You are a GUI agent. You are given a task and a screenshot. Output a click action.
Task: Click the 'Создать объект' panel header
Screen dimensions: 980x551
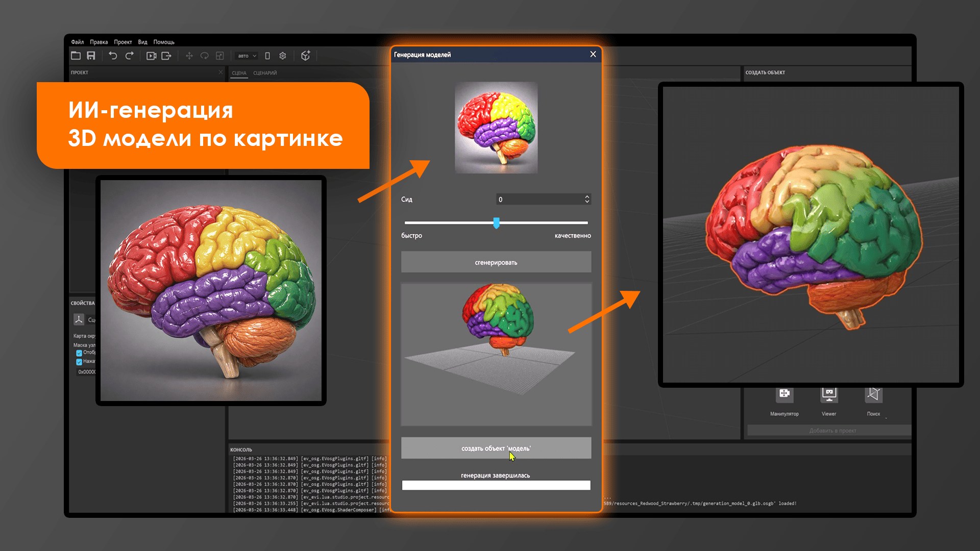coord(765,72)
